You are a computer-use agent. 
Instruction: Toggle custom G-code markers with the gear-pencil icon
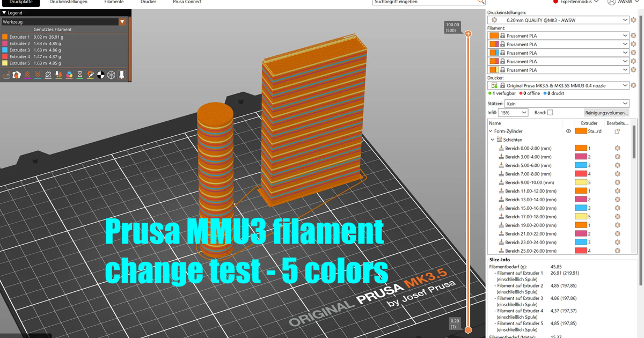tap(90, 75)
